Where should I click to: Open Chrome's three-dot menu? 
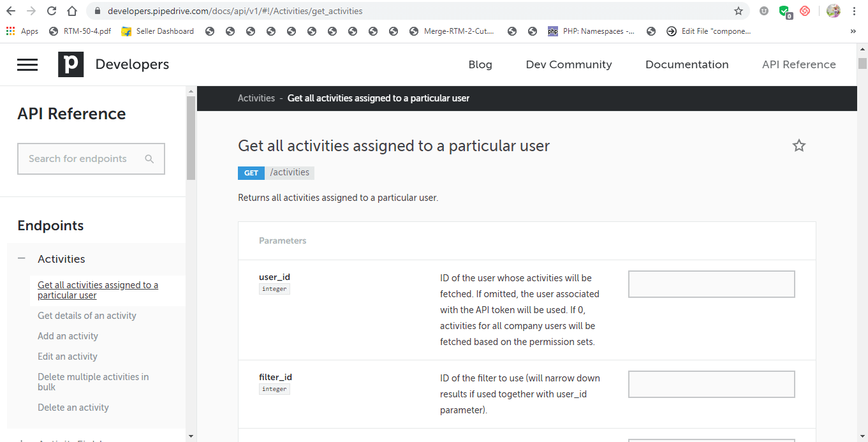coord(854,10)
